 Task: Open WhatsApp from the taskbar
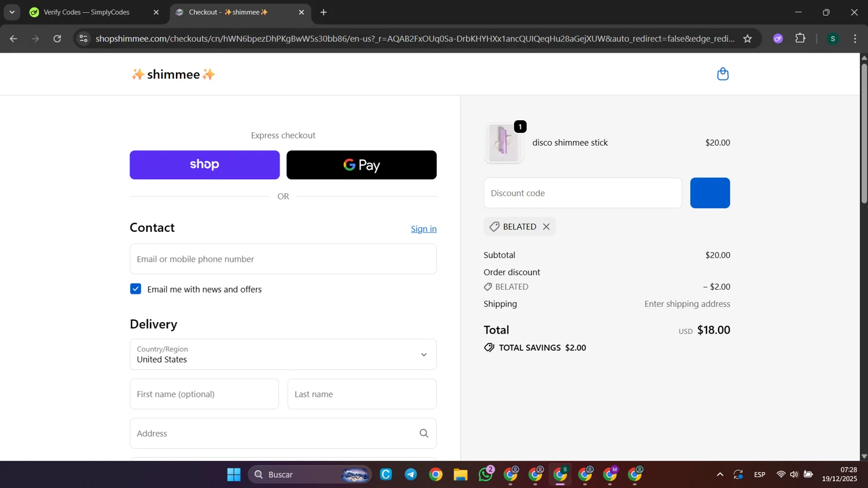pos(486,475)
